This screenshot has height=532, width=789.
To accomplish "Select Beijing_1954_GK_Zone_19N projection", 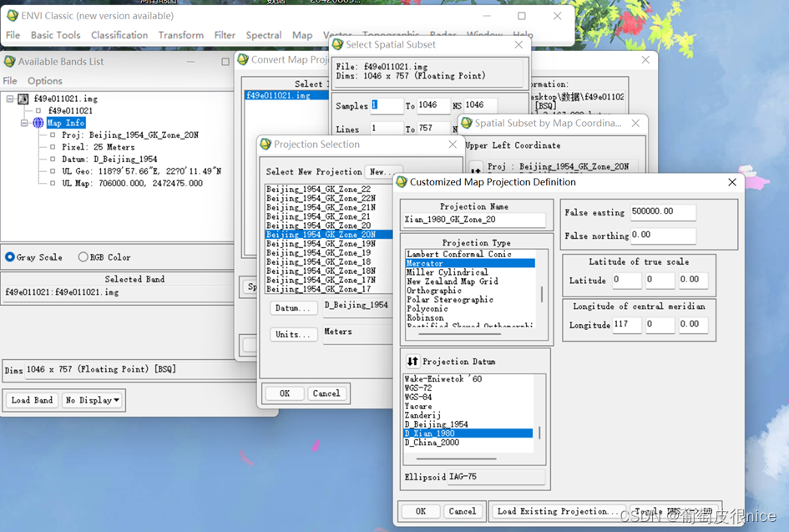I will coord(329,244).
